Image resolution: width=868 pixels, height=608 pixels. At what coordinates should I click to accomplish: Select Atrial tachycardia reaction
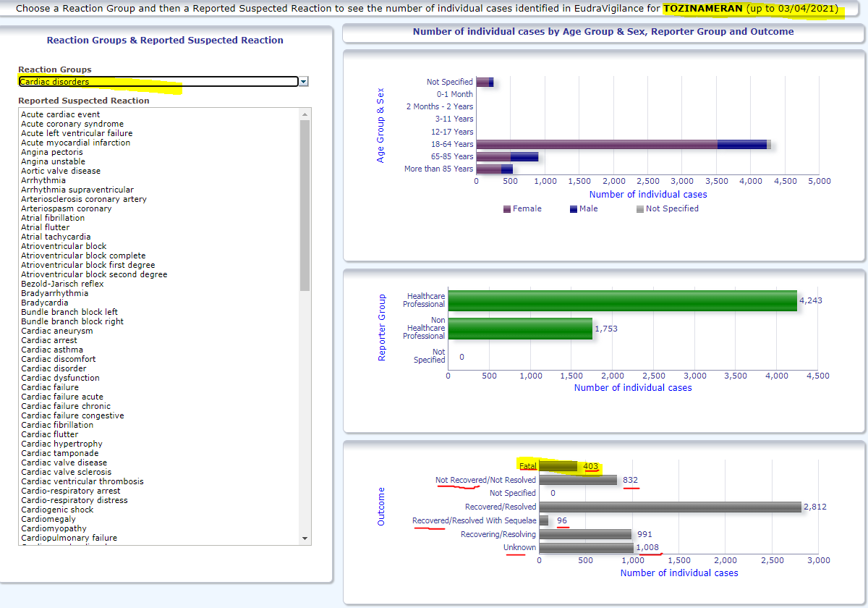(x=56, y=237)
